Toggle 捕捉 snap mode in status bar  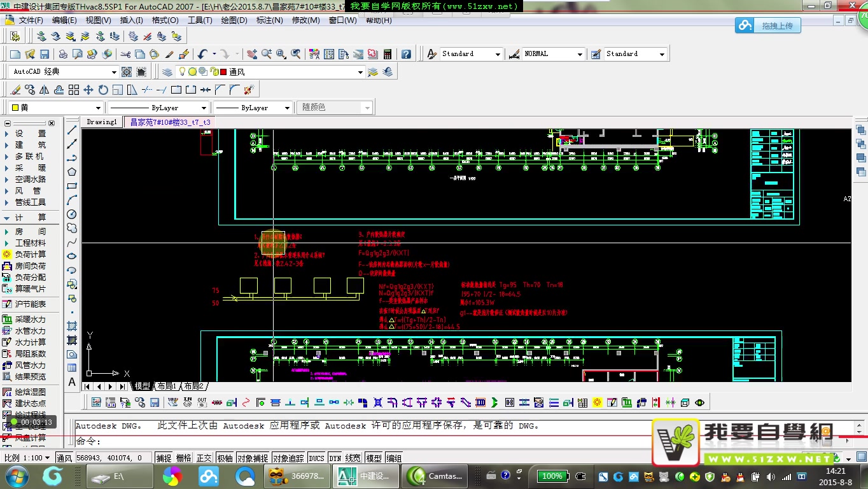coord(164,458)
